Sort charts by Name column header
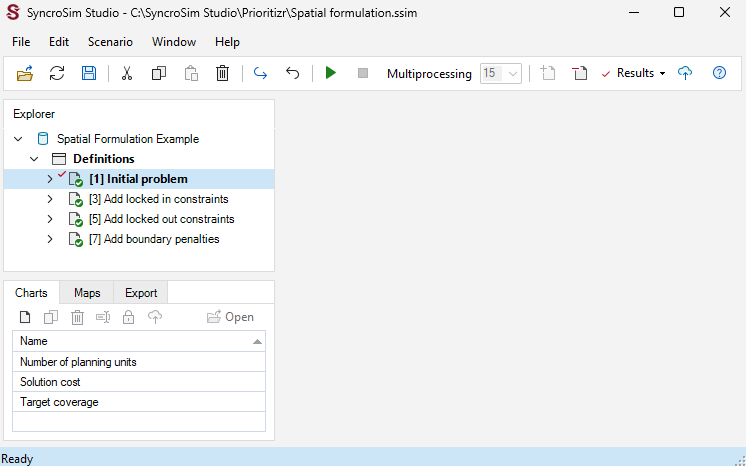This screenshot has height=466, width=746. (139, 341)
